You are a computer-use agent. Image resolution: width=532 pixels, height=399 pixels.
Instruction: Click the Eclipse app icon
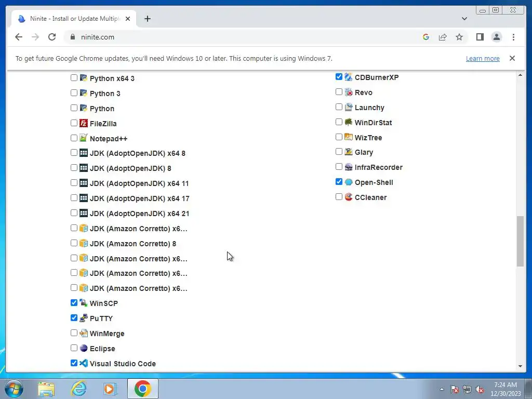pos(84,348)
